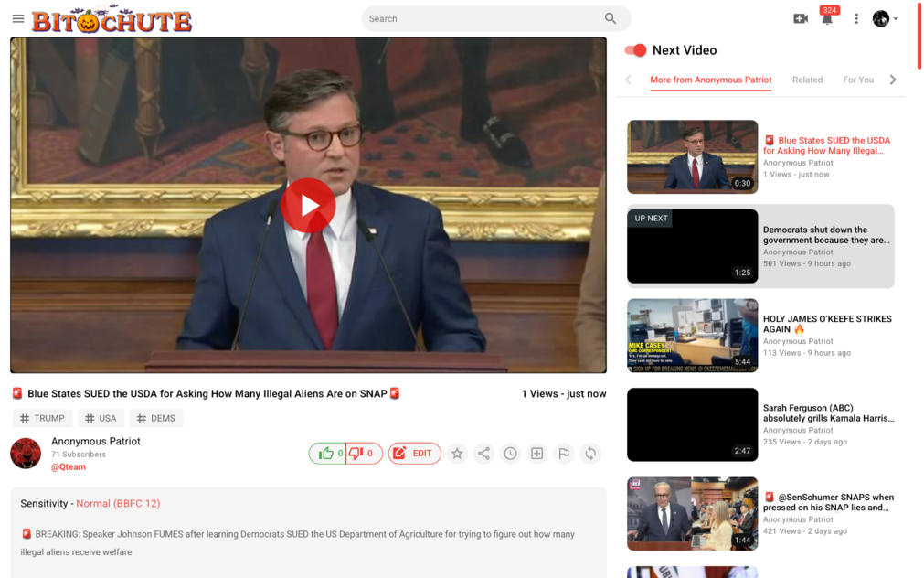This screenshot has height=578, width=924.
Task: Toggle the Next Video autoplay switch
Action: 635,50
